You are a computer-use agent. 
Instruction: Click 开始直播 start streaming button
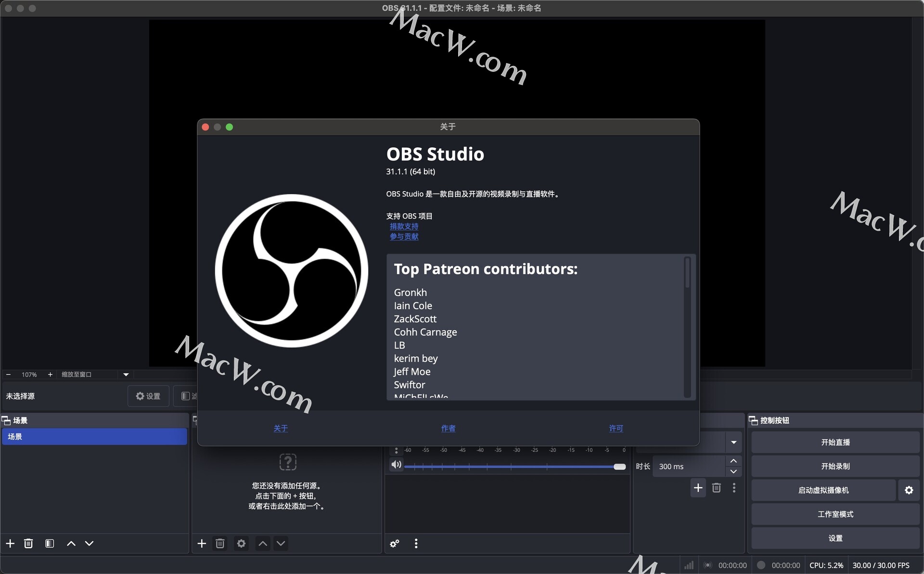point(835,442)
